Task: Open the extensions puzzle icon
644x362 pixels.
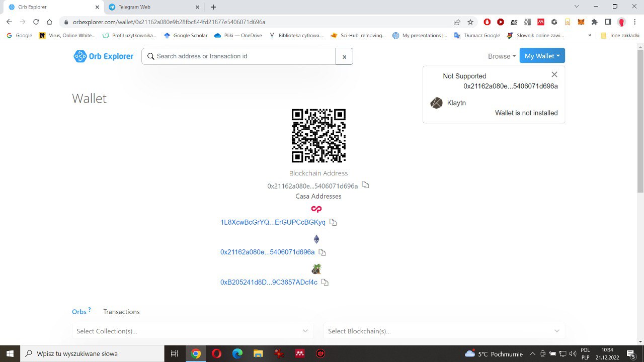Action: point(595,22)
